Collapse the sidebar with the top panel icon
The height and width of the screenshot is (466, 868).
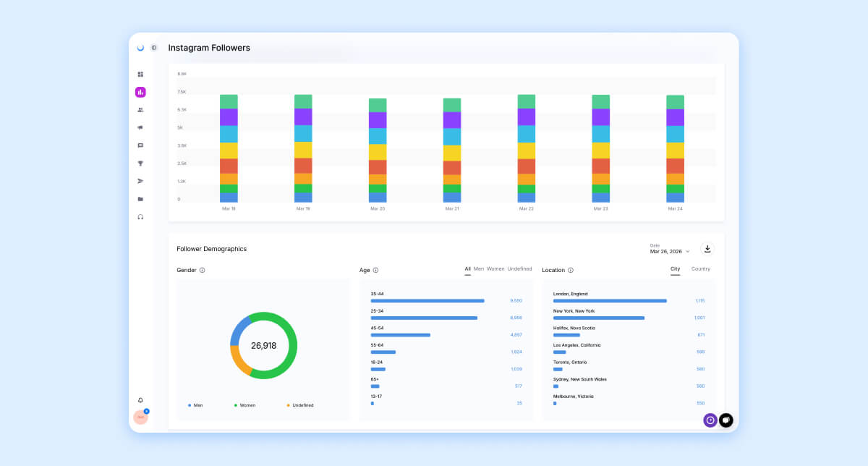coord(153,47)
